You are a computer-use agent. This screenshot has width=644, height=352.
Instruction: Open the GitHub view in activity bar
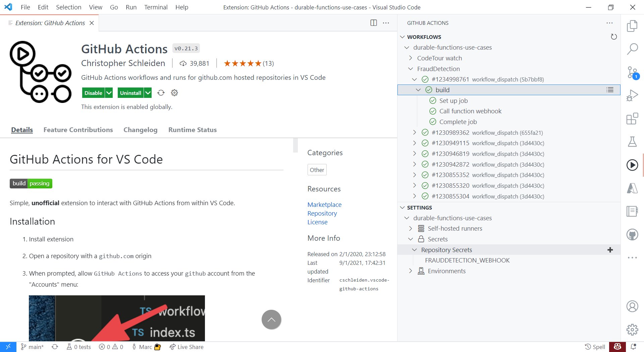coord(632,234)
